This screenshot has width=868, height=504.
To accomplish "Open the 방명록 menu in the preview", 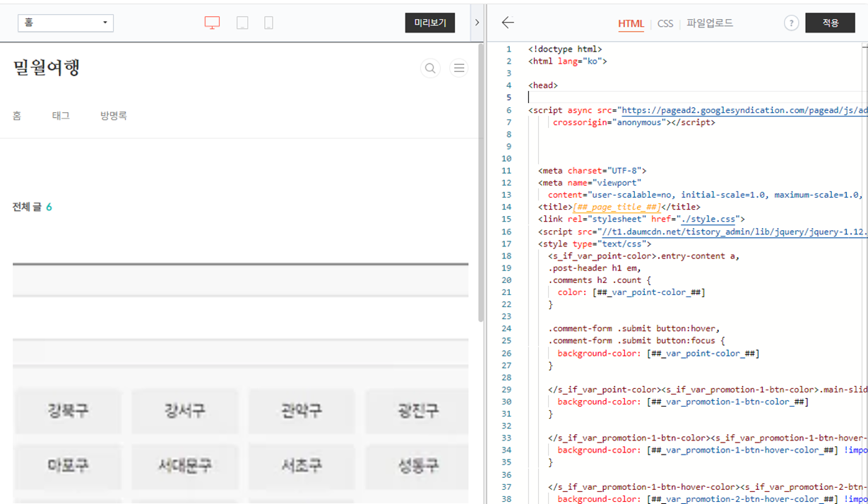I will pyautogui.click(x=114, y=116).
